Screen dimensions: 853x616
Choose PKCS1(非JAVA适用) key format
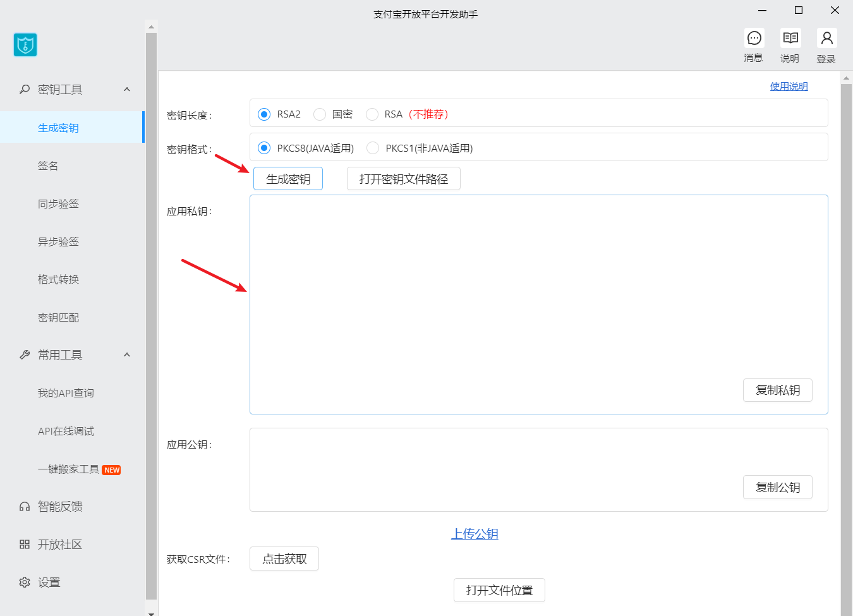click(x=373, y=148)
